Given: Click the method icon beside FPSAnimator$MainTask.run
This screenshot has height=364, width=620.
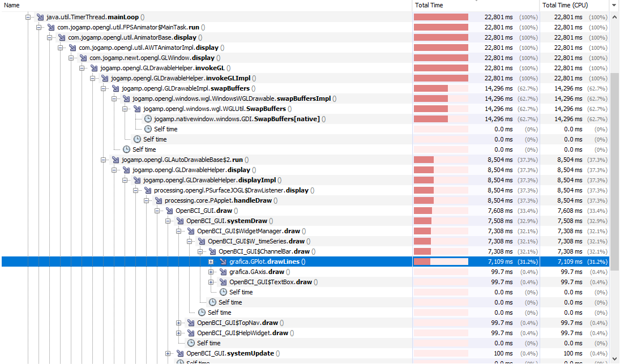Looking at the screenshot, I should (x=51, y=27).
